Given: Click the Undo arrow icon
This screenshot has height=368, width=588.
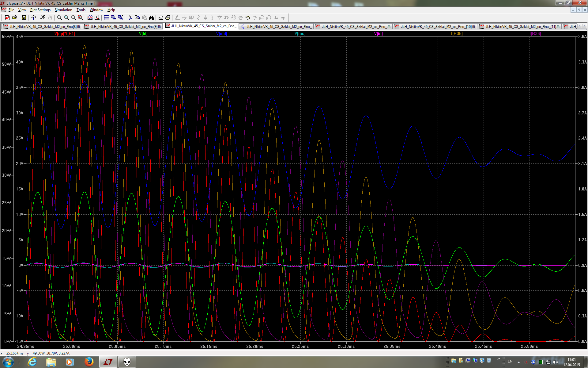Looking at the screenshot, I should (x=248, y=18).
